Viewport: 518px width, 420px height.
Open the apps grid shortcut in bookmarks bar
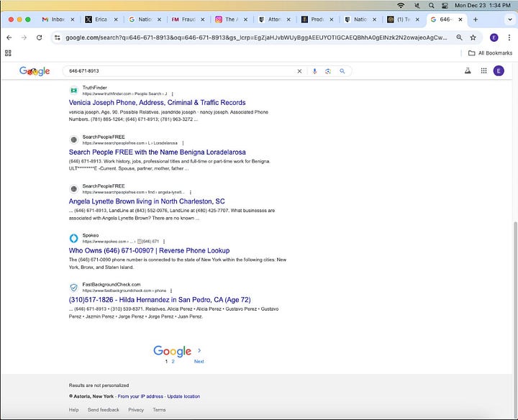[x=8, y=53]
